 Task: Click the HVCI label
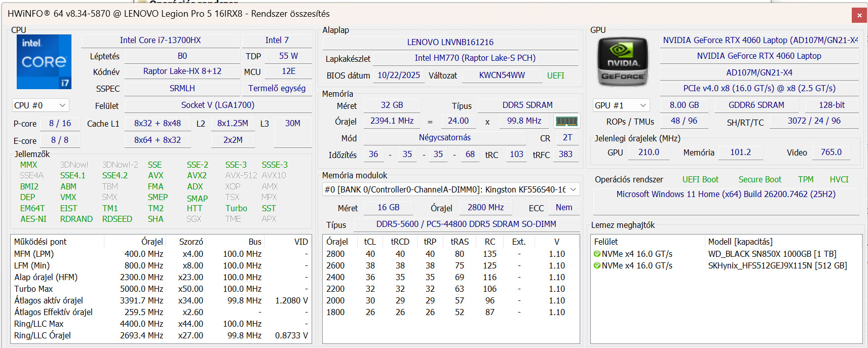point(839,179)
